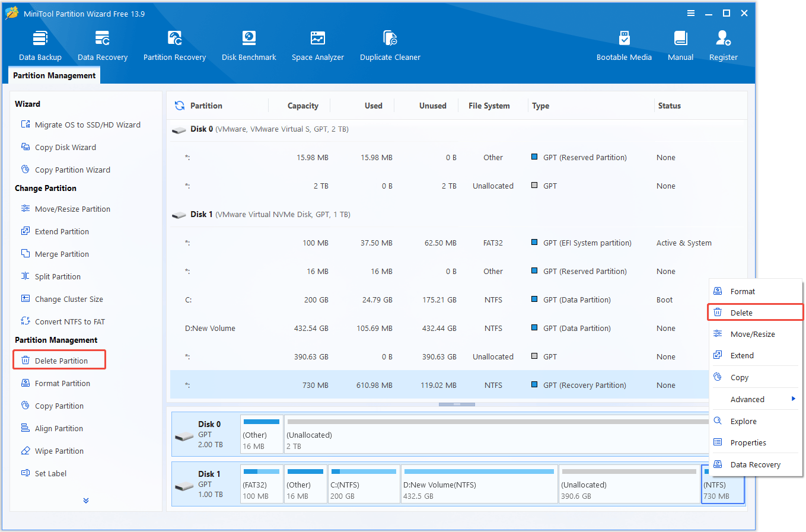
Task: Open Space Analyzer
Action: point(318,46)
